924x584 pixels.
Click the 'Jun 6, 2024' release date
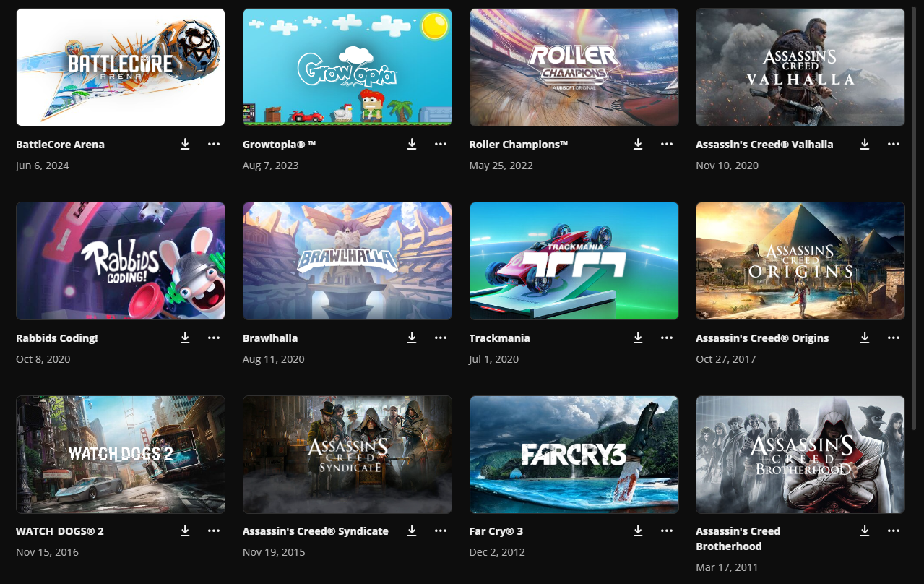pos(43,166)
